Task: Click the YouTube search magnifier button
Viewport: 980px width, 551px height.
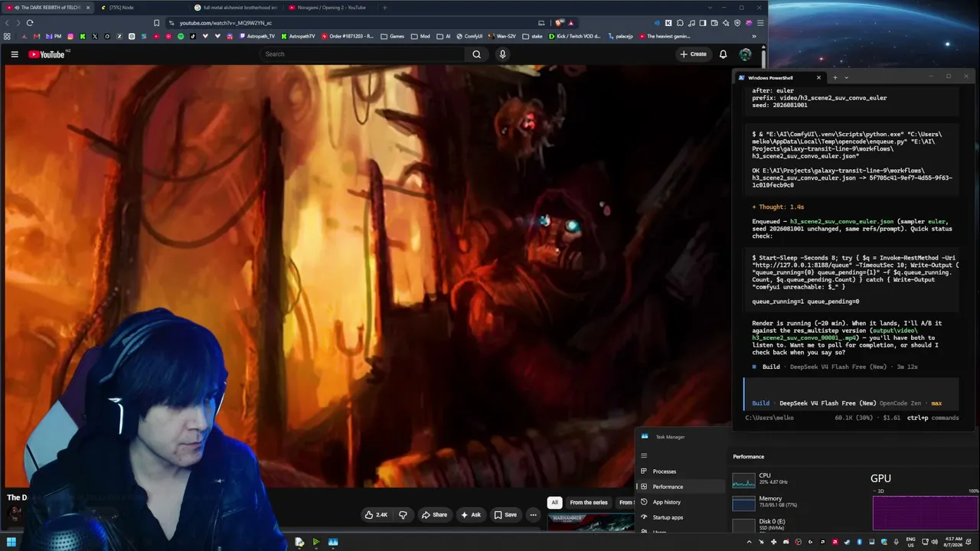Action: 476,54
